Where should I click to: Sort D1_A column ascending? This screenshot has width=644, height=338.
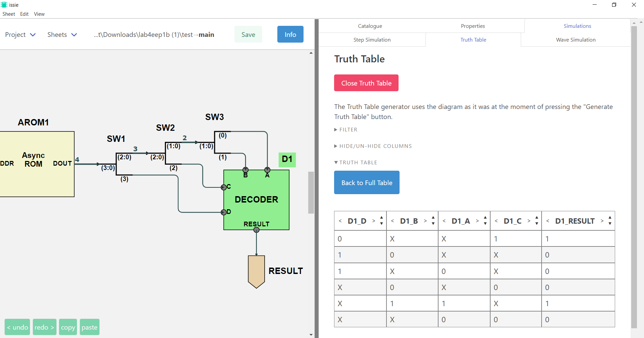pyautogui.click(x=485, y=218)
